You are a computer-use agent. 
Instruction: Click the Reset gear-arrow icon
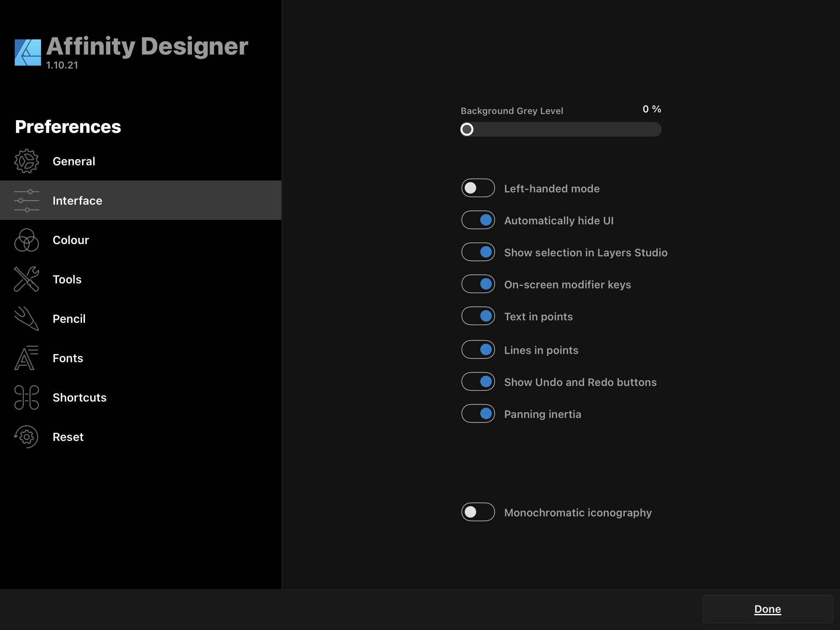point(27,437)
